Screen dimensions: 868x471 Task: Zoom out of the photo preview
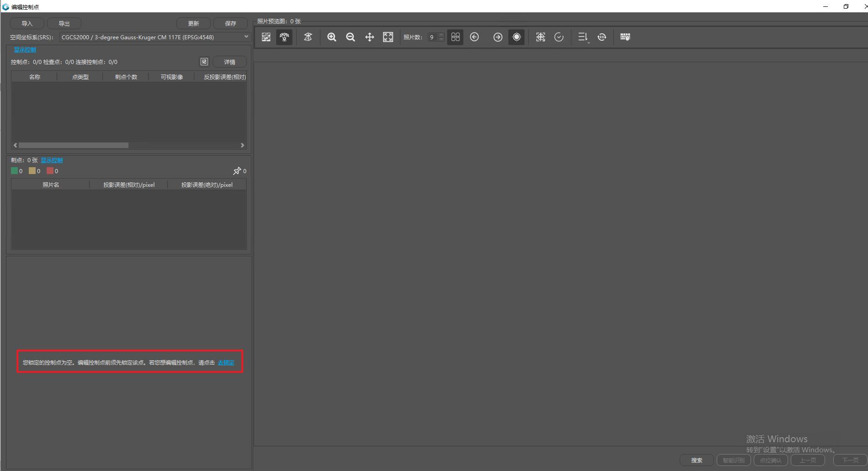[351, 37]
